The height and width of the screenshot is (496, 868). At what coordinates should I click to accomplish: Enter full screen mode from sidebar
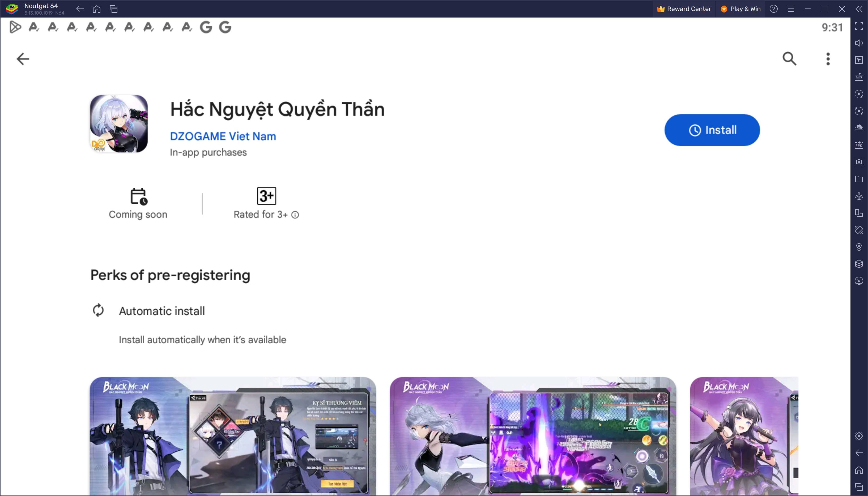click(859, 26)
